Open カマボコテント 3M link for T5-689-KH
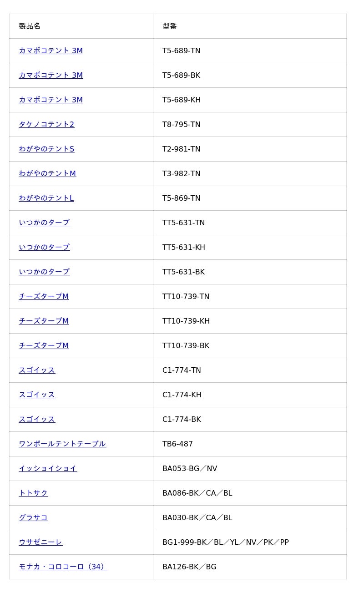 click(51, 100)
